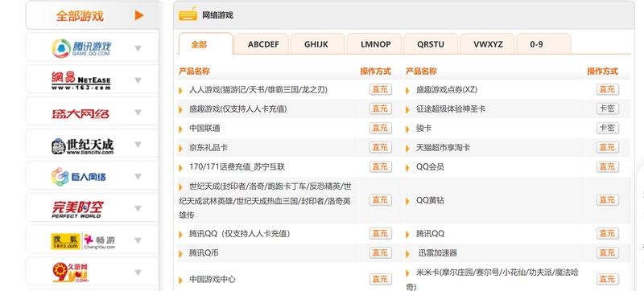The width and height of the screenshot is (644, 291).
Task: Select the 巨人网络 logo
Action: click(78, 177)
